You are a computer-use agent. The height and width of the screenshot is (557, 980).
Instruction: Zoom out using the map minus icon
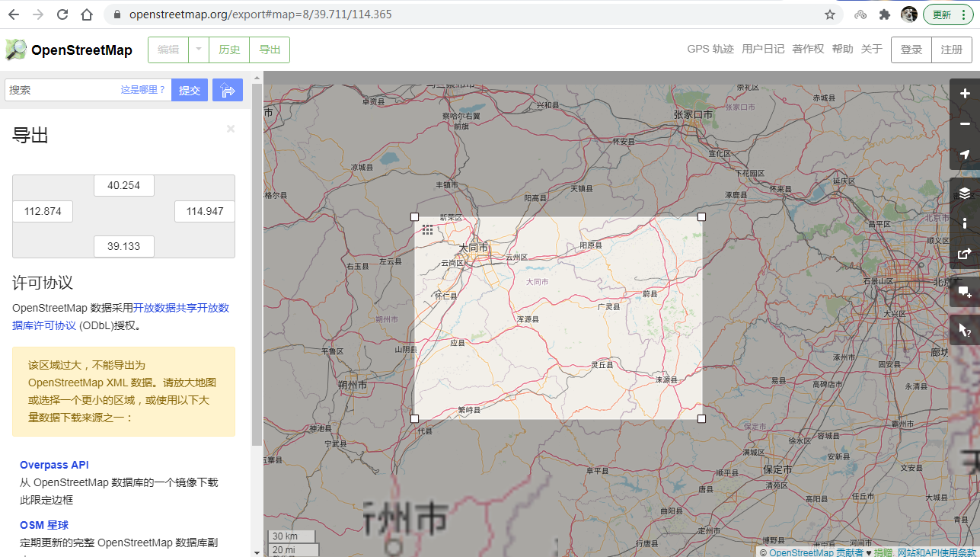click(x=965, y=123)
